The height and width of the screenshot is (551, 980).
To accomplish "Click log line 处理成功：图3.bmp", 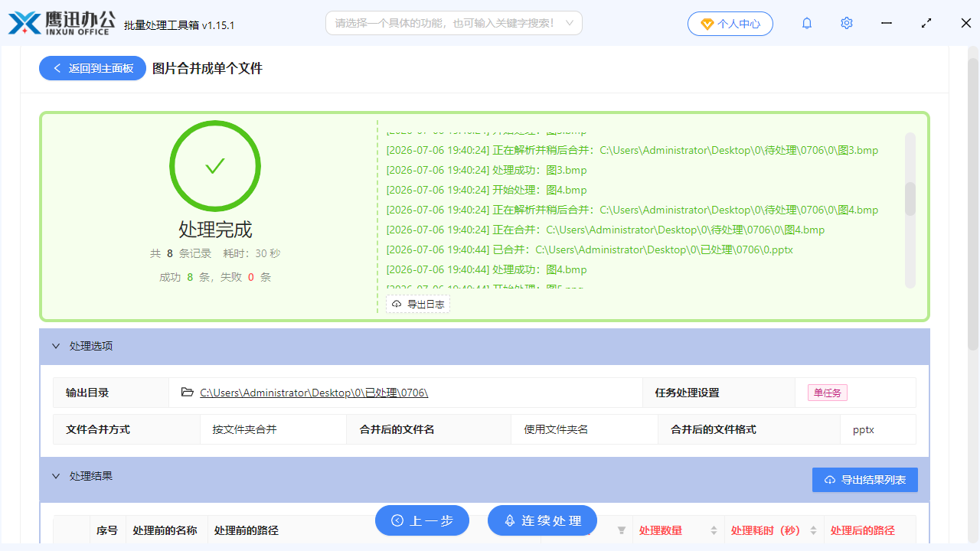I will (x=486, y=170).
